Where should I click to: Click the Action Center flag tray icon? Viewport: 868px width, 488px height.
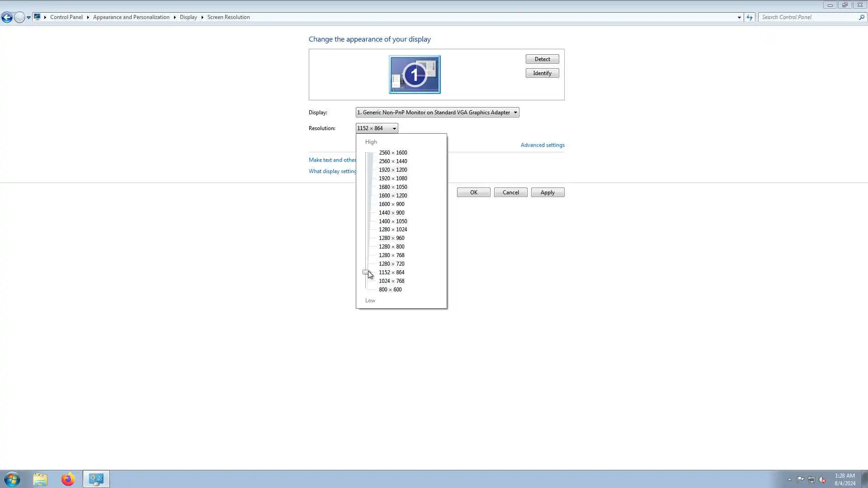click(800, 479)
